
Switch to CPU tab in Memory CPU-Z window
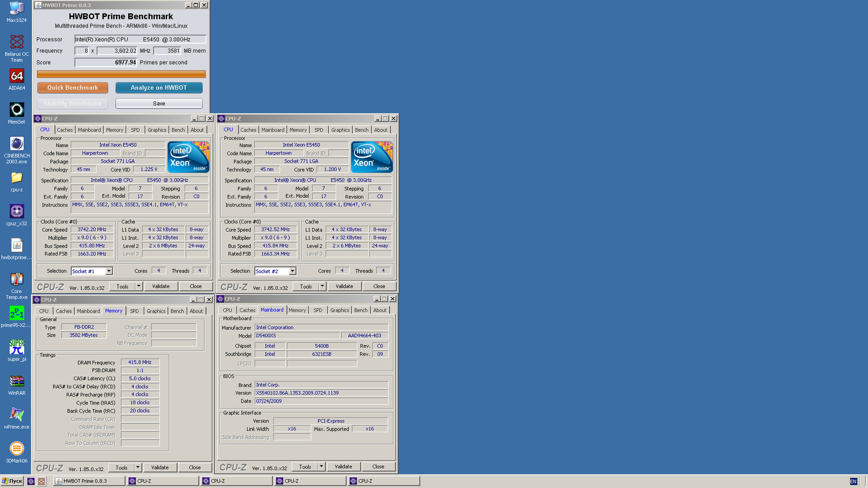click(44, 311)
